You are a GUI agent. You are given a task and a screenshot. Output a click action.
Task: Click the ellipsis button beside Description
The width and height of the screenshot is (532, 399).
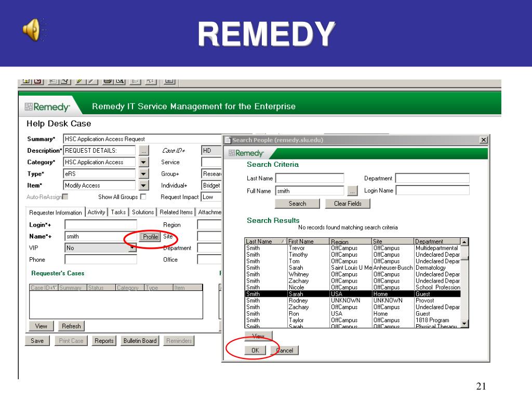coord(144,151)
